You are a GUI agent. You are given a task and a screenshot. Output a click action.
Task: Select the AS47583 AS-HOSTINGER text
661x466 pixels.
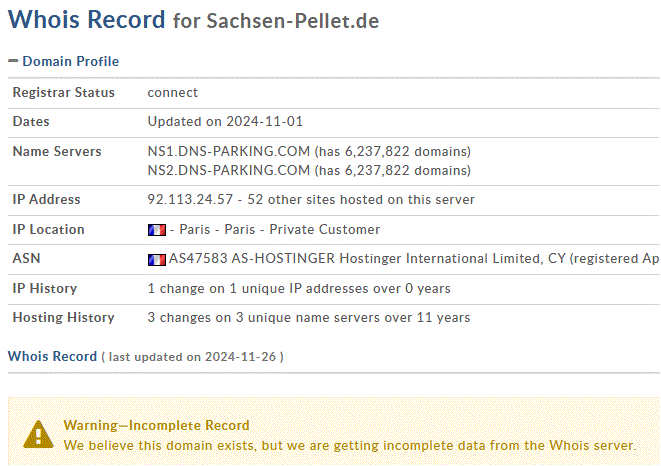(252, 259)
